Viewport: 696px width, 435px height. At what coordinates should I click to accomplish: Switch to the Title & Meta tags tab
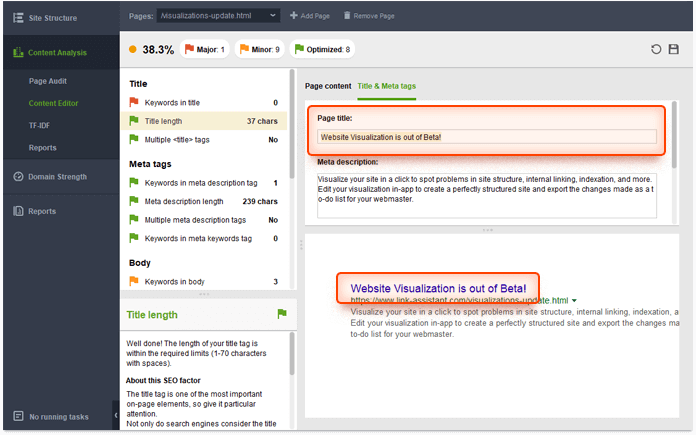click(x=387, y=86)
